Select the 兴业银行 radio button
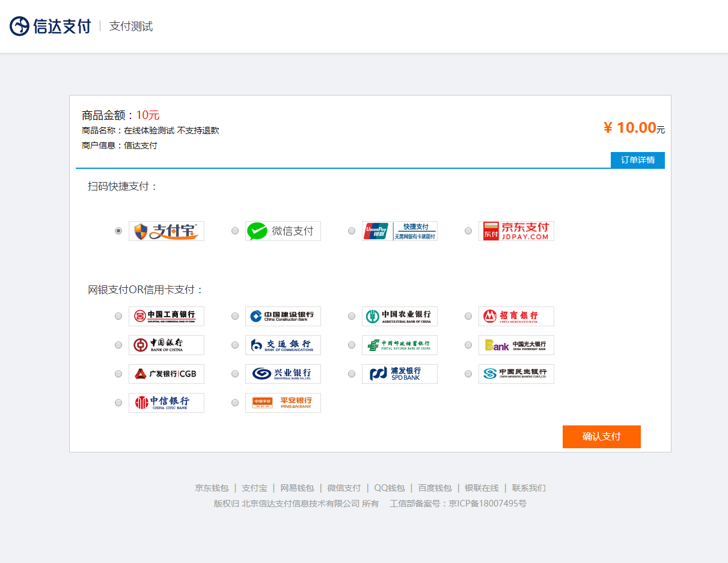The height and width of the screenshot is (563, 728). [x=235, y=374]
